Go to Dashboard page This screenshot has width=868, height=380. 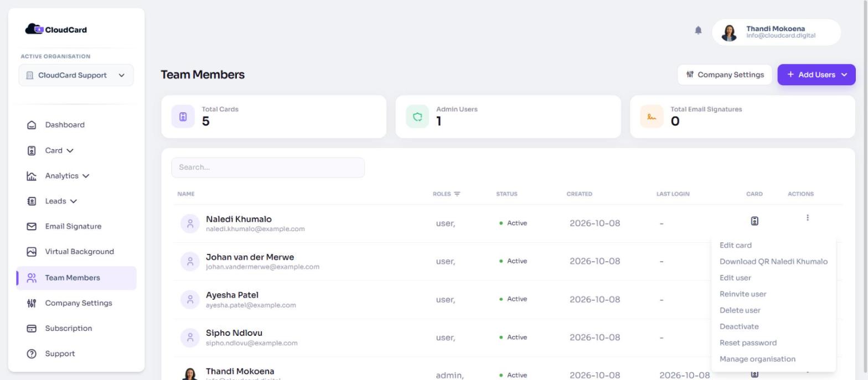tap(65, 125)
